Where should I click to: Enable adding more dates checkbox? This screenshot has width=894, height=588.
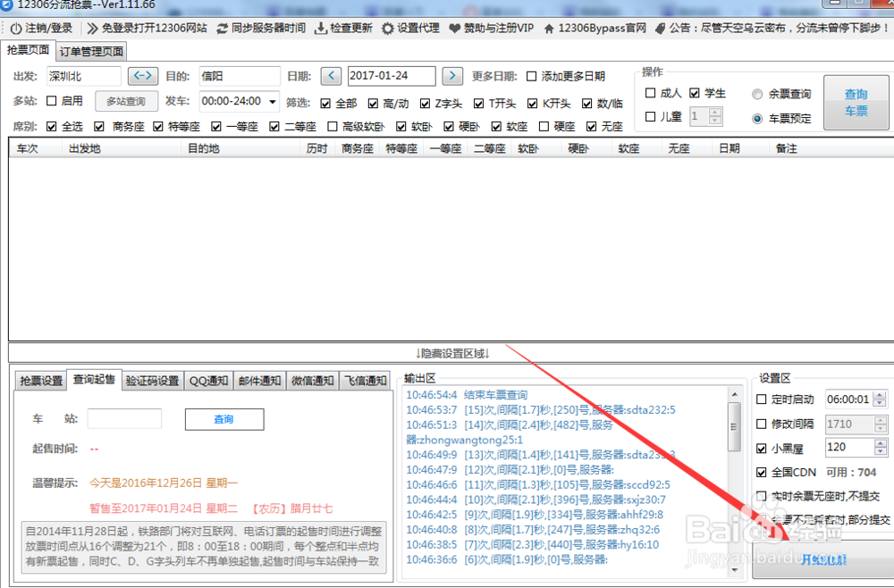(531, 76)
